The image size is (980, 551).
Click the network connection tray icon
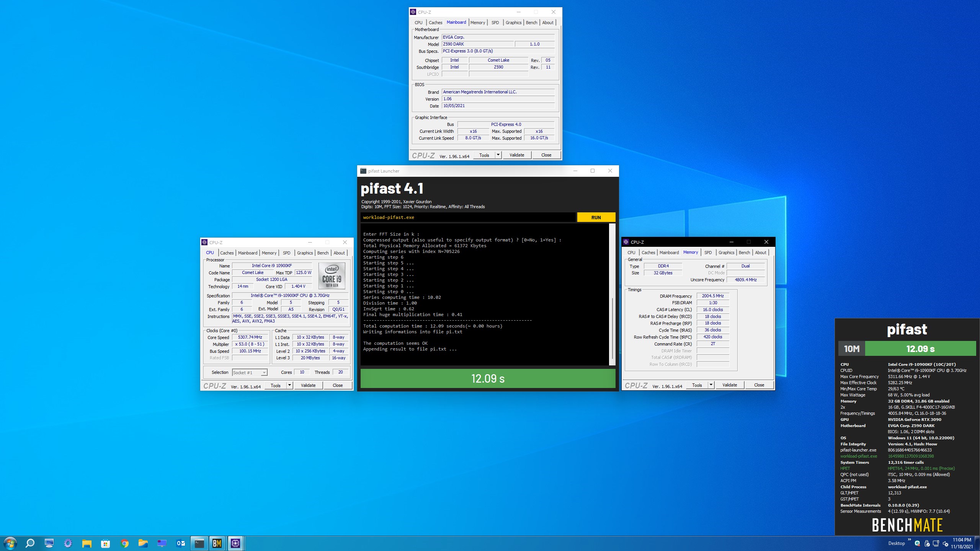pos(936,543)
